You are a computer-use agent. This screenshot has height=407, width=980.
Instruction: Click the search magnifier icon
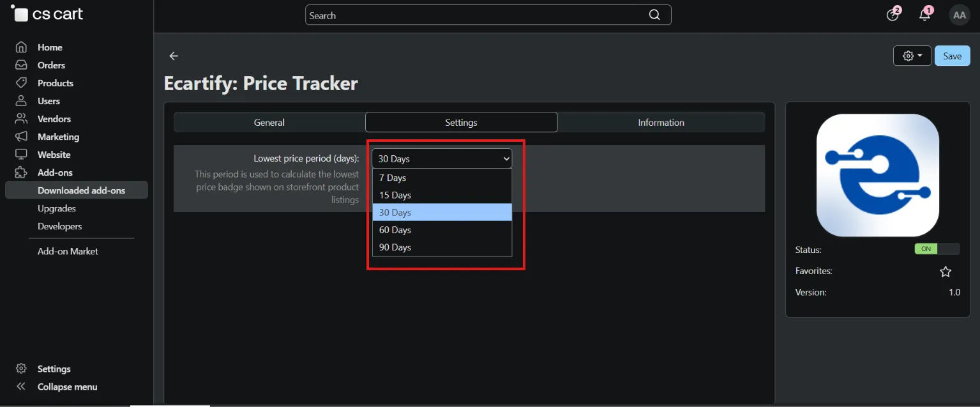click(654, 15)
